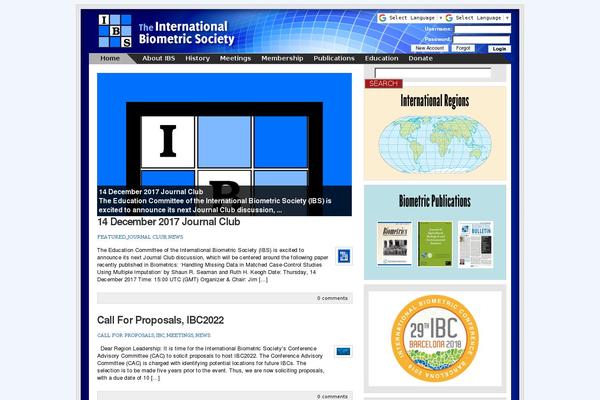The height and width of the screenshot is (400, 600).
Task: Click the JOURNAL CLUB category link
Action: [147, 237]
